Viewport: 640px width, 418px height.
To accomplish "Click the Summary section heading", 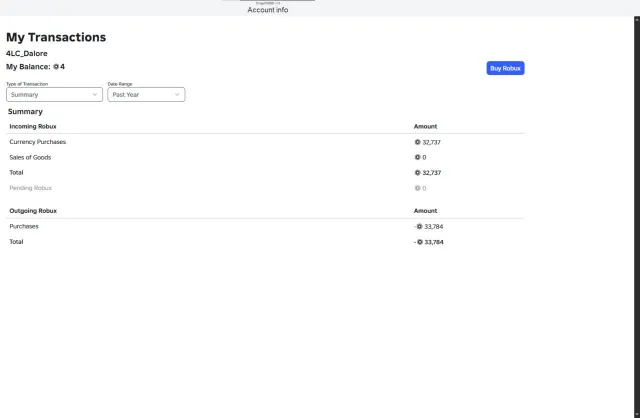I will [x=25, y=111].
